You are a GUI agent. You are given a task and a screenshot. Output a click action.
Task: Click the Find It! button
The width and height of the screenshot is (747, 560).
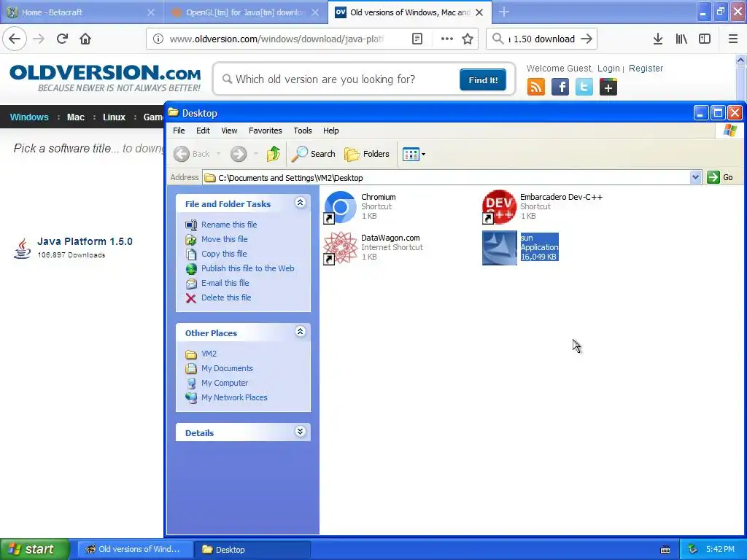click(483, 80)
